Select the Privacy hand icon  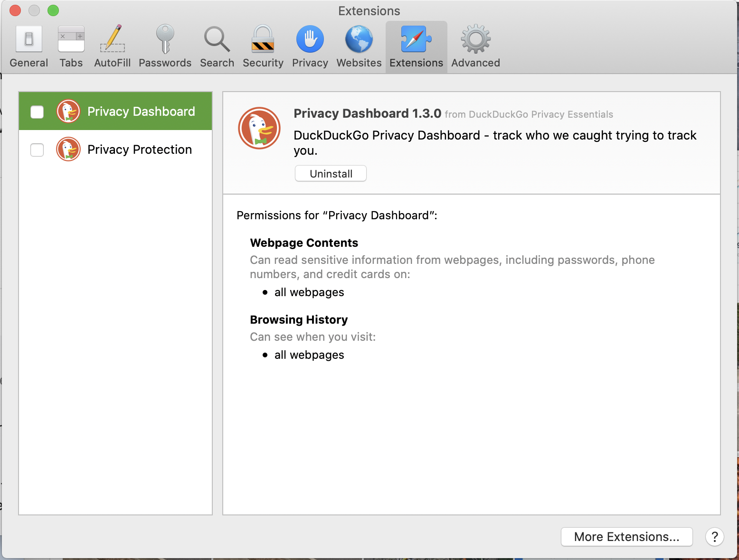point(310,39)
